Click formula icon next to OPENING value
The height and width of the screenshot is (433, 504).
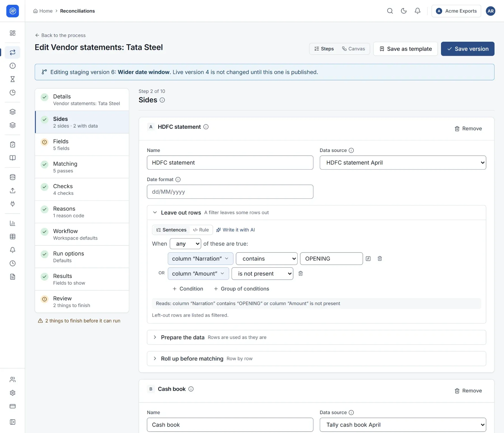(x=368, y=259)
